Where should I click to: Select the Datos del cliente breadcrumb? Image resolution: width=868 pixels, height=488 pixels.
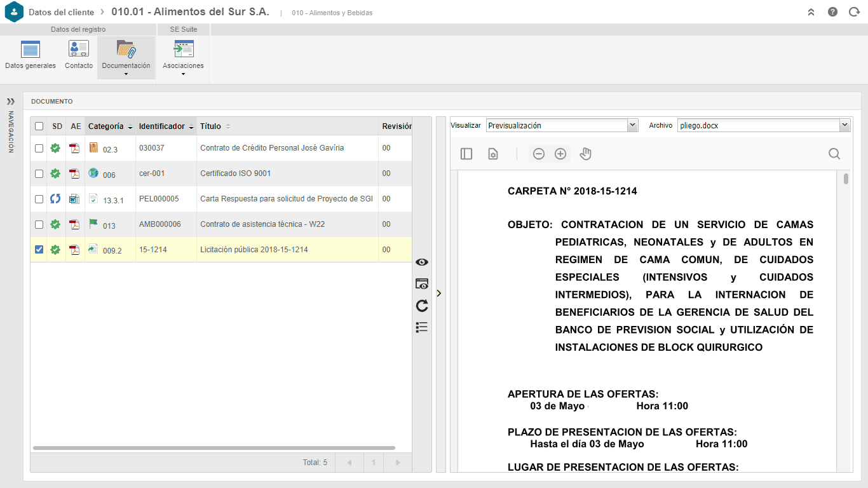point(61,12)
